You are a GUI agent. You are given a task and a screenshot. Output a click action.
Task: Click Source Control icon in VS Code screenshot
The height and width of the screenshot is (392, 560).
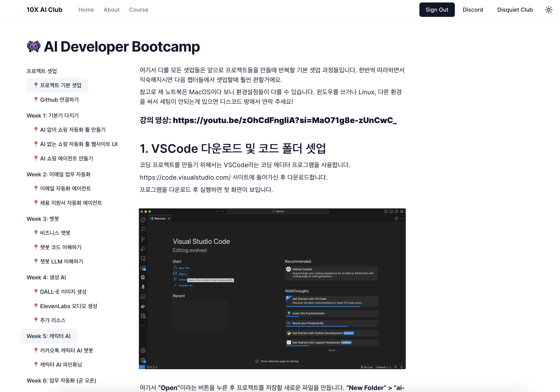(x=143, y=239)
